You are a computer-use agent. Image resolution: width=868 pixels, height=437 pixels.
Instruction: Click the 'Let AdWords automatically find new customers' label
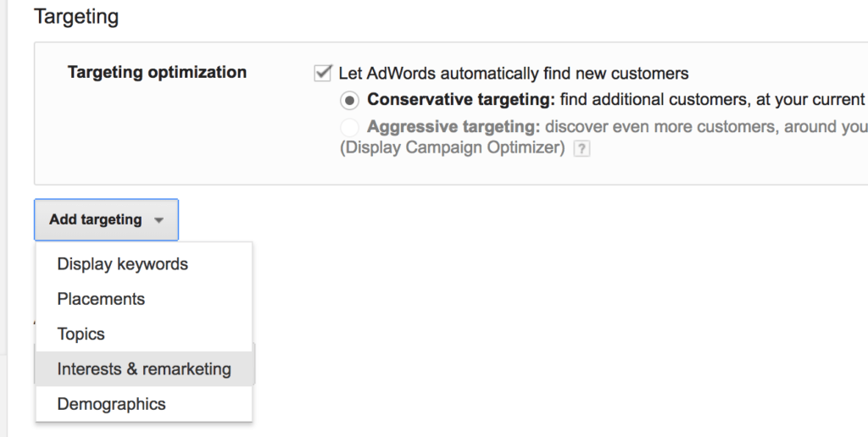(x=514, y=73)
